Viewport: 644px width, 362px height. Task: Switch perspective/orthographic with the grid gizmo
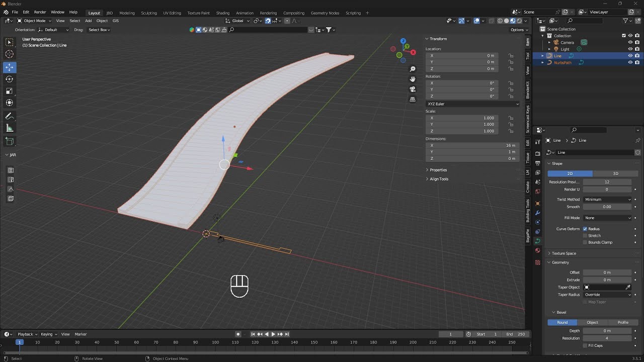coord(413,100)
